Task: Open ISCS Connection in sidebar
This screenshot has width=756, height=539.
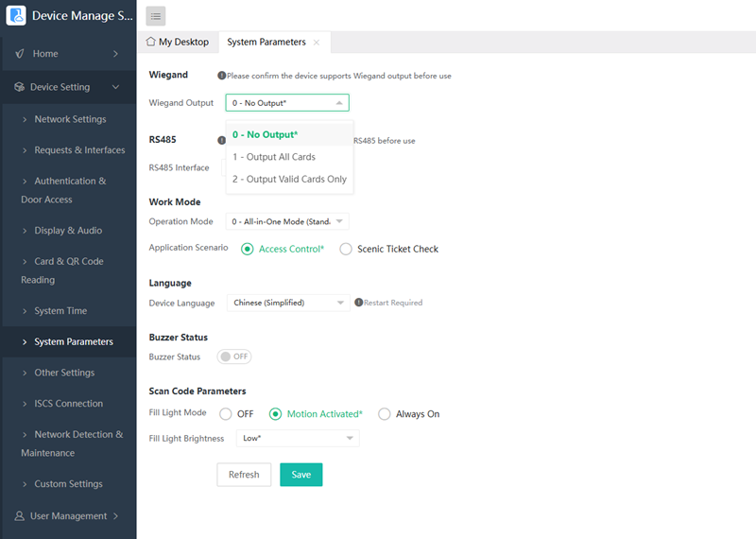Action: coord(69,404)
